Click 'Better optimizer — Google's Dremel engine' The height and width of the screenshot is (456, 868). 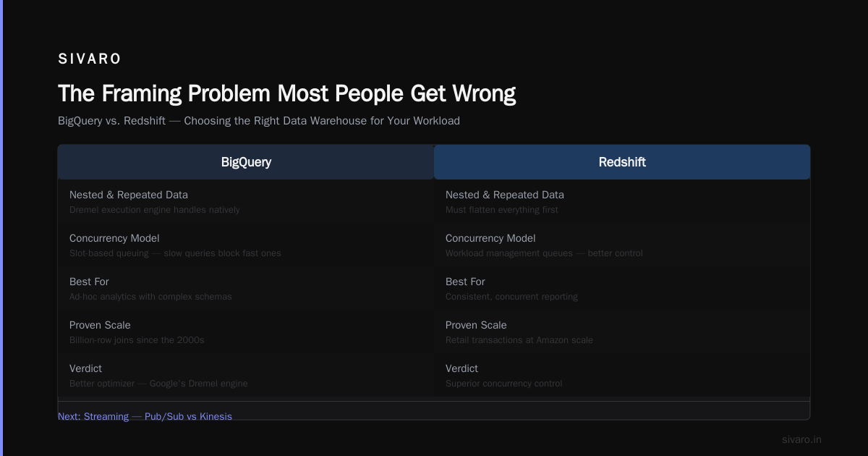(158, 384)
